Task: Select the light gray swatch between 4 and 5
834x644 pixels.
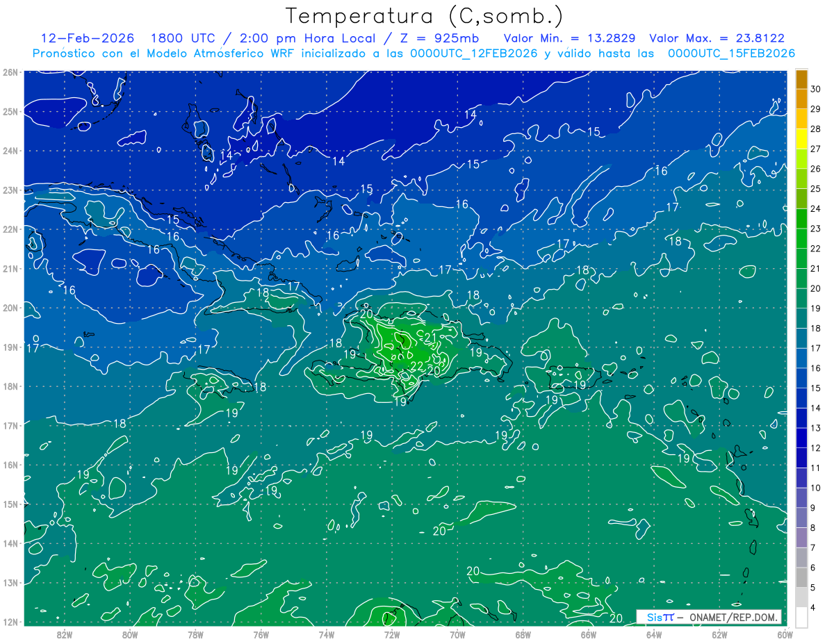Action: pos(801,598)
